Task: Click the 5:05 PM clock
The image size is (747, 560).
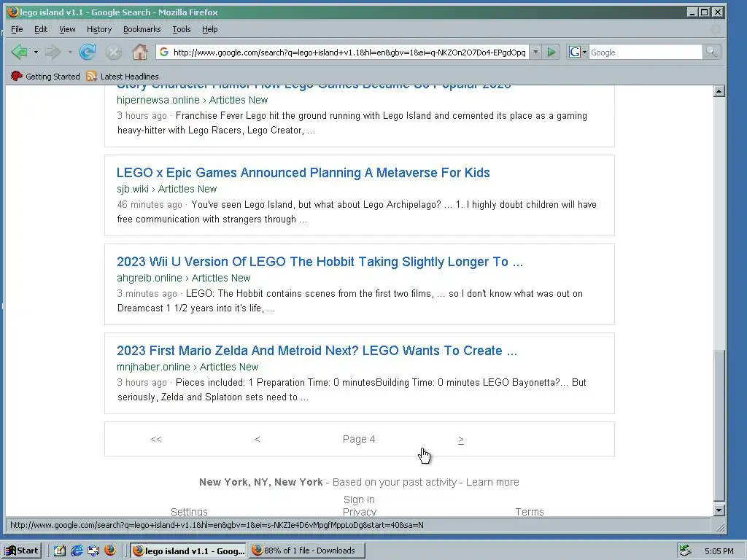Action: click(x=719, y=551)
